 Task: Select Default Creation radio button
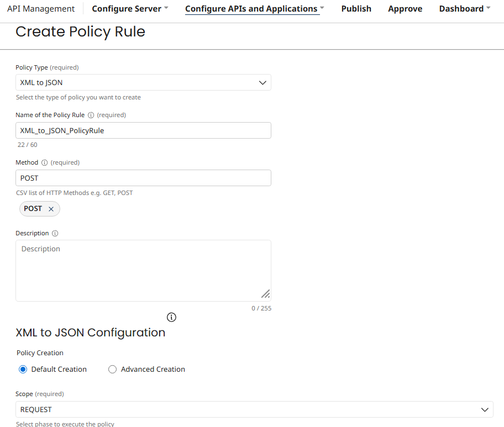coord(23,370)
